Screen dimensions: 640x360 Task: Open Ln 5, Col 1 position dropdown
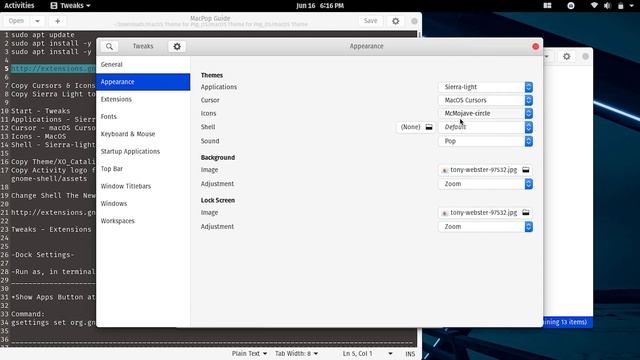367,353
